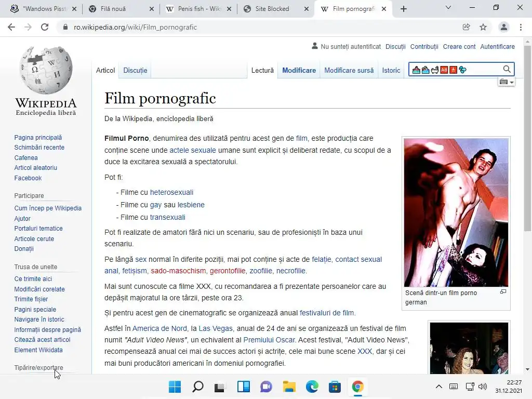Open a new tab with plus button
The image size is (532, 399).
click(403, 9)
